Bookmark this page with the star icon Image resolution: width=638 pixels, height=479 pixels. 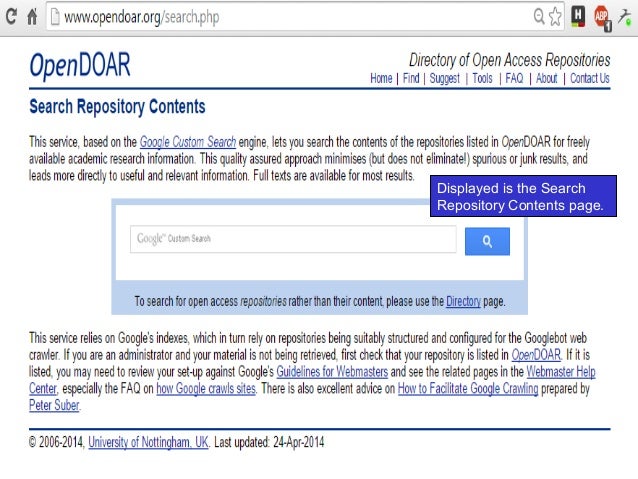click(555, 17)
